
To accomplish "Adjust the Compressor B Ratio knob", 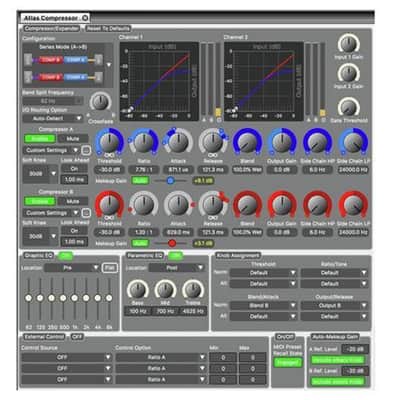I will tap(144, 204).
